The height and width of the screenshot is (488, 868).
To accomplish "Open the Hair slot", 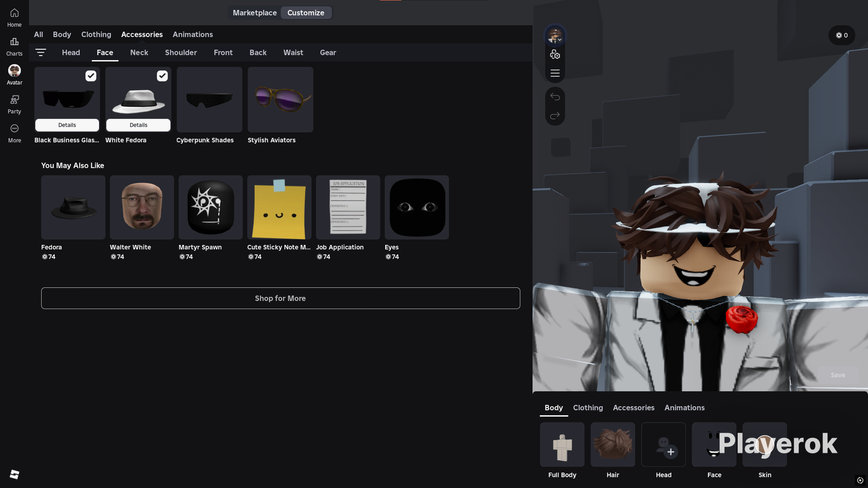I will click(613, 445).
